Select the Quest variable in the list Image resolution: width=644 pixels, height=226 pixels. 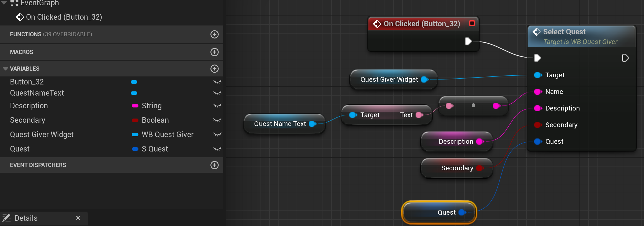[x=20, y=149]
